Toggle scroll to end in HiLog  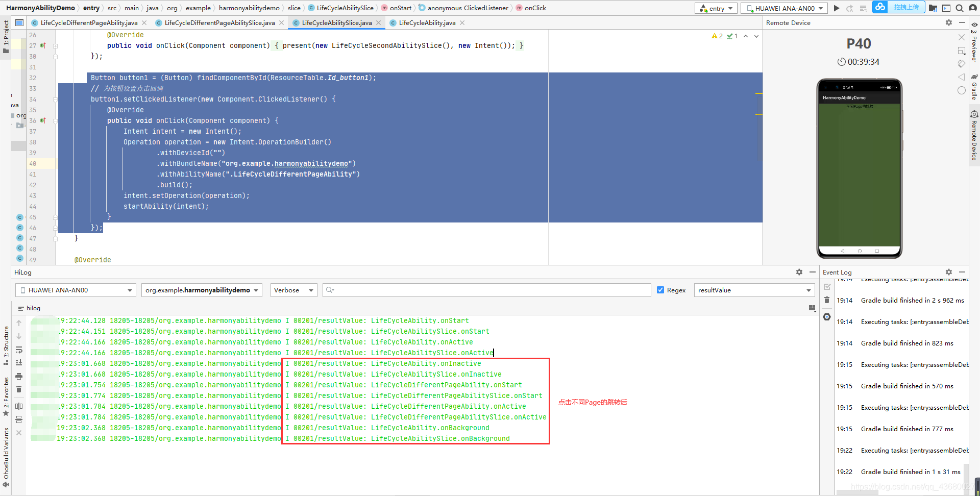19,363
